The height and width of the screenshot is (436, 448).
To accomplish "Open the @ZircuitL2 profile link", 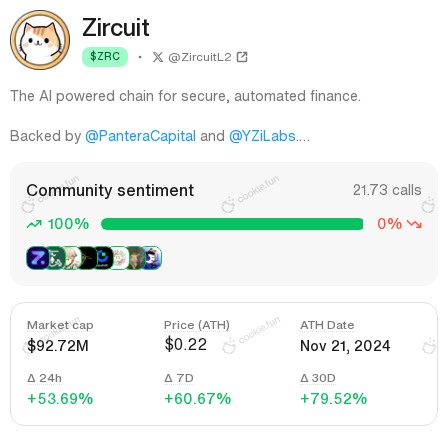I will [x=200, y=57].
